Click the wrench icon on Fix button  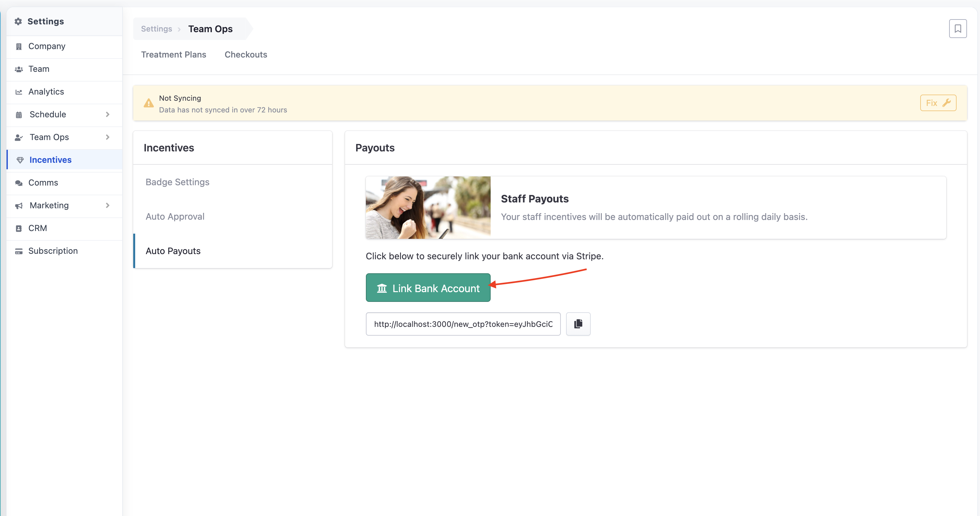[x=947, y=103]
